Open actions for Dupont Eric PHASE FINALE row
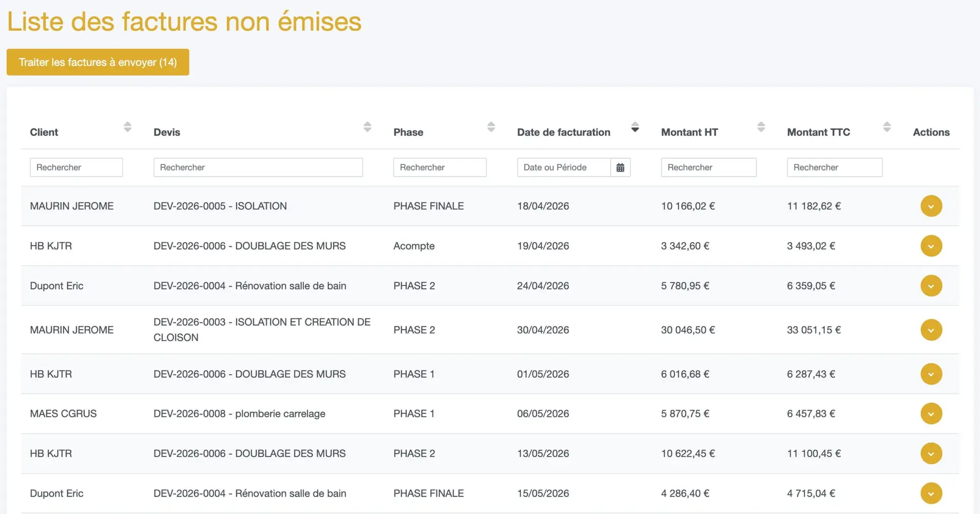 (x=931, y=493)
